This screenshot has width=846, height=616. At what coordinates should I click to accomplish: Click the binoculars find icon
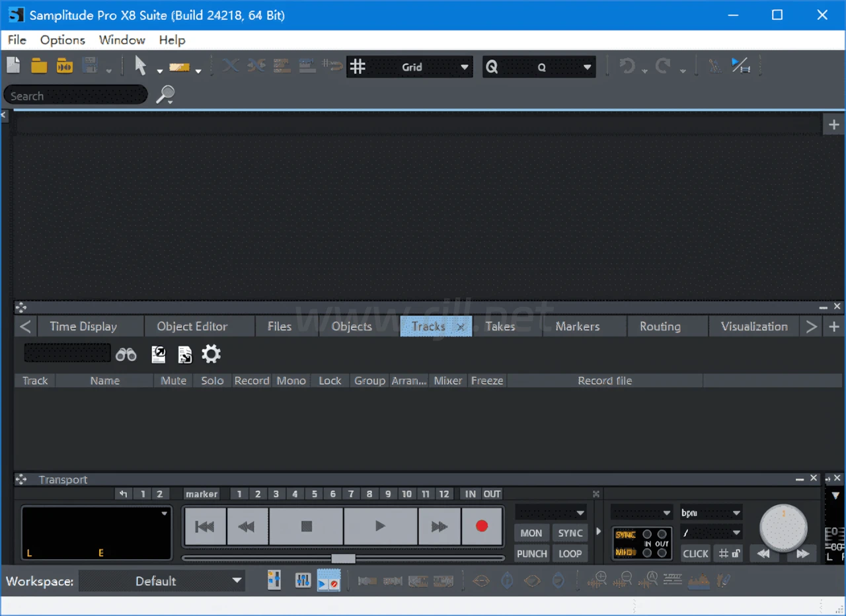126,355
